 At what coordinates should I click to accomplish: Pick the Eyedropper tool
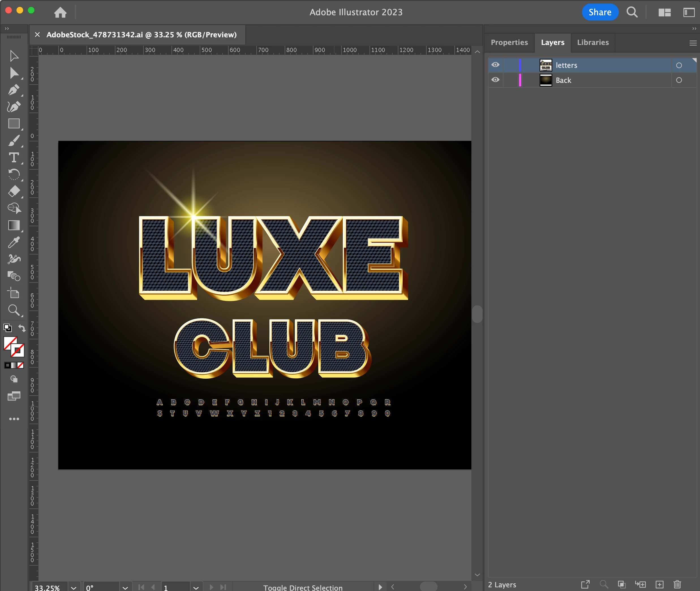click(14, 242)
